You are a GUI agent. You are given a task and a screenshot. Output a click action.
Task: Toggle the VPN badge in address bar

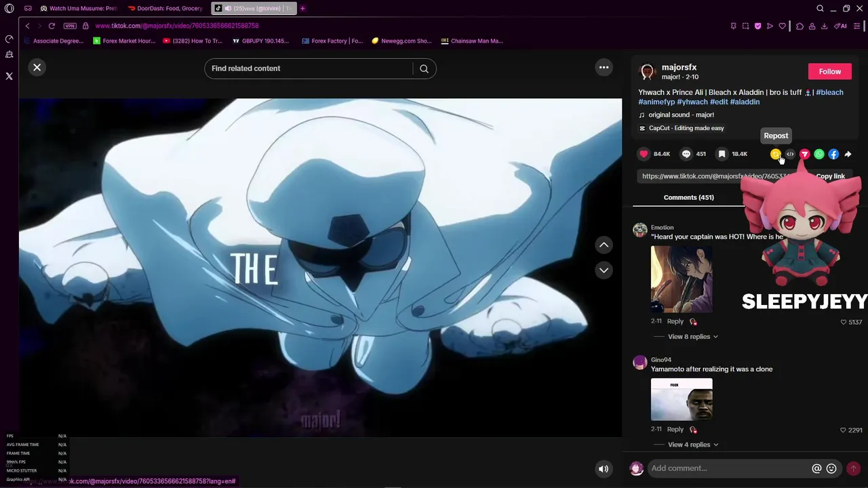coord(70,26)
